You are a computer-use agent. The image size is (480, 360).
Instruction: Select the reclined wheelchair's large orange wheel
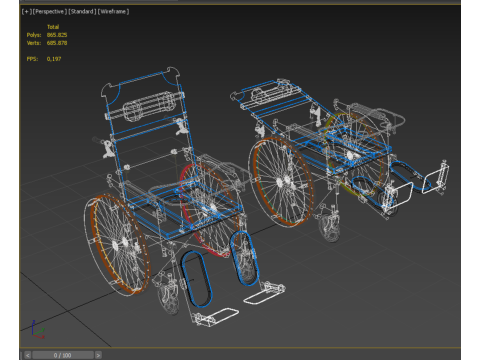click(281, 182)
